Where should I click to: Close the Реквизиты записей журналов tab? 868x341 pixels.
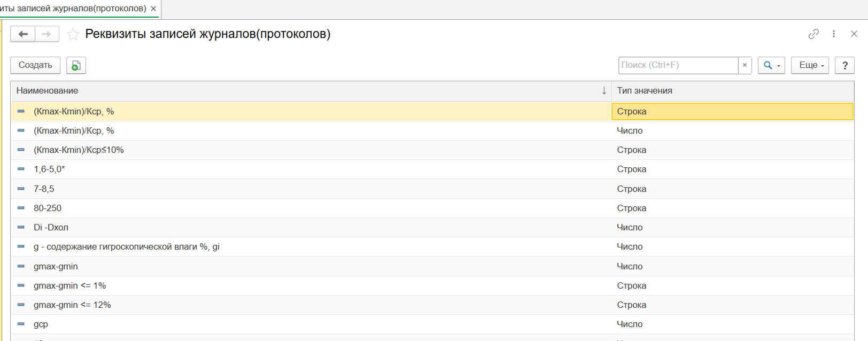(x=153, y=9)
